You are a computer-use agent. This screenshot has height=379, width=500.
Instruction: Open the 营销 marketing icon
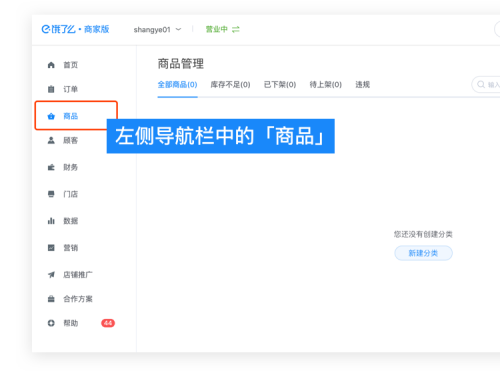click(51, 248)
